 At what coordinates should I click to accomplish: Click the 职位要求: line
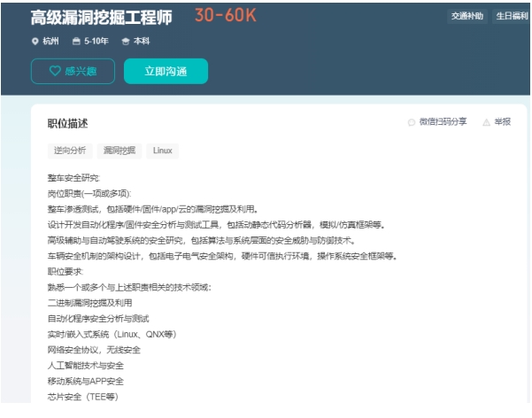[66, 272]
